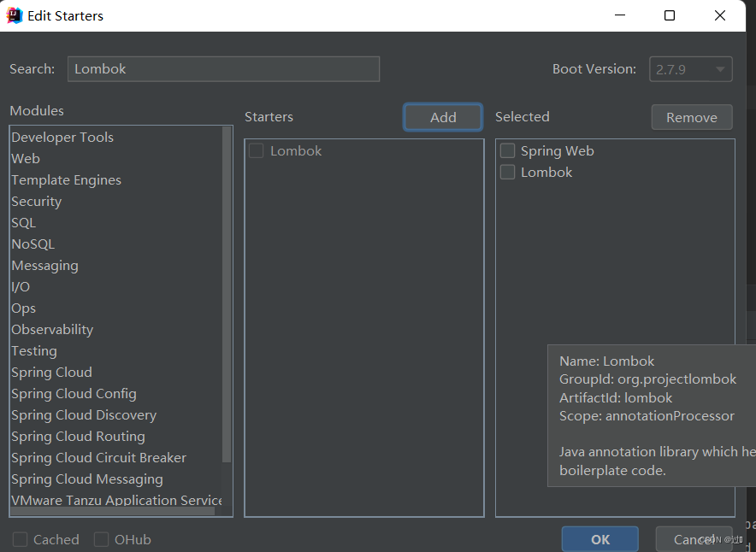The height and width of the screenshot is (552, 756).
Task: Select the Ops module
Action: 115,308
